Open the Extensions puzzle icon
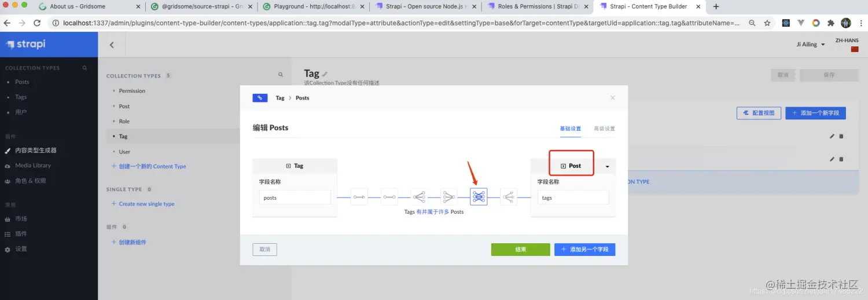The width and height of the screenshot is (868, 300). (831, 23)
